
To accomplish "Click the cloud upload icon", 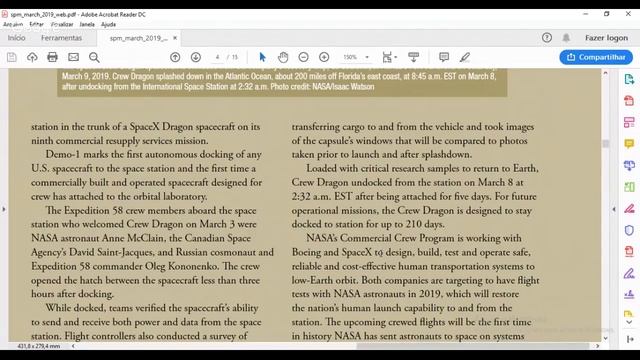I will (32, 57).
